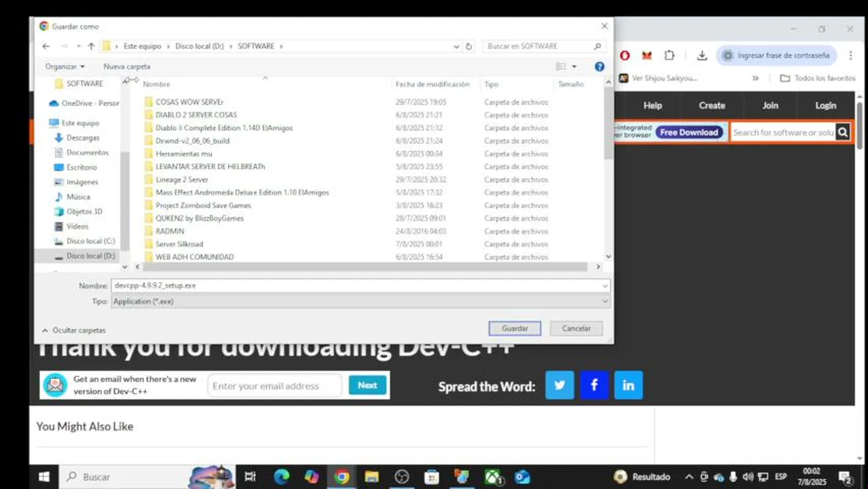Share on Twitter icon
Viewport: 868px width, 489px height.
pos(560,385)
